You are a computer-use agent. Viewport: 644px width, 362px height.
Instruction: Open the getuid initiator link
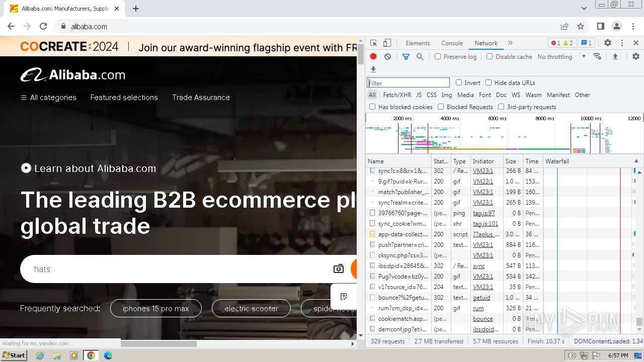pos(481,298)
